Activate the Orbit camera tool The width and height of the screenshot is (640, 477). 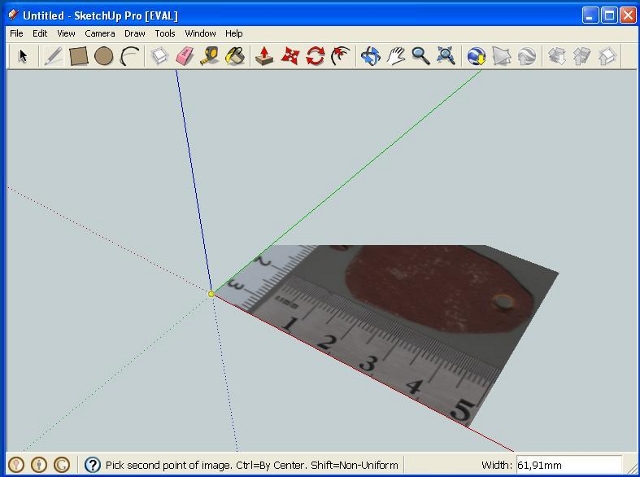pyautogui.click(x=370, y=56)
